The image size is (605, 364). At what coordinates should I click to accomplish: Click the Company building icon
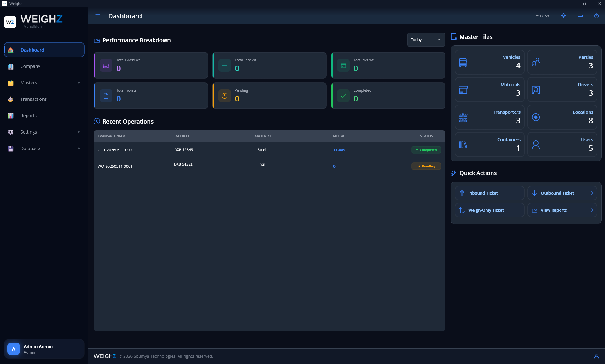(10, 66)
